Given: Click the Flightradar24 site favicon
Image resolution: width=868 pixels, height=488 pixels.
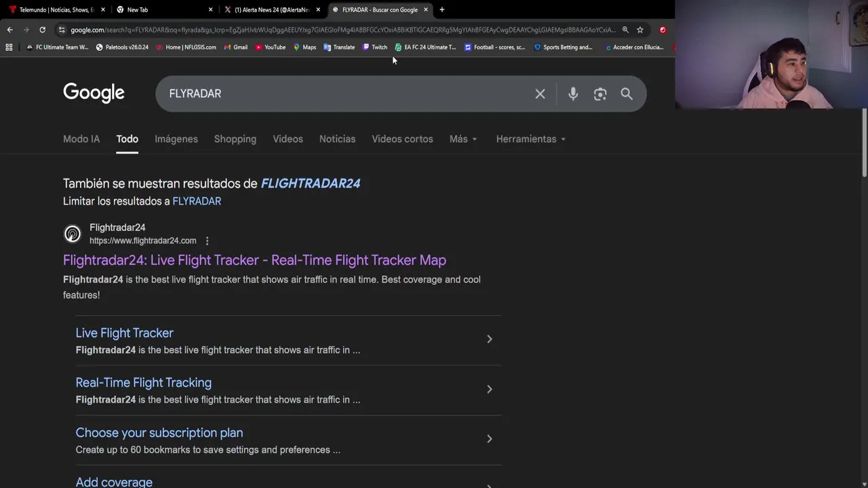Looking at the screenshot, I should [72, 234].
